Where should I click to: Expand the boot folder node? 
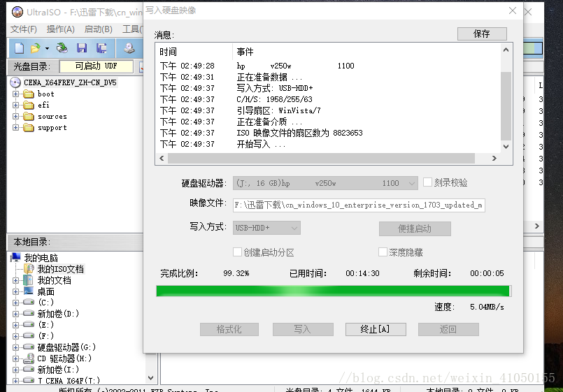click(15, 94)
